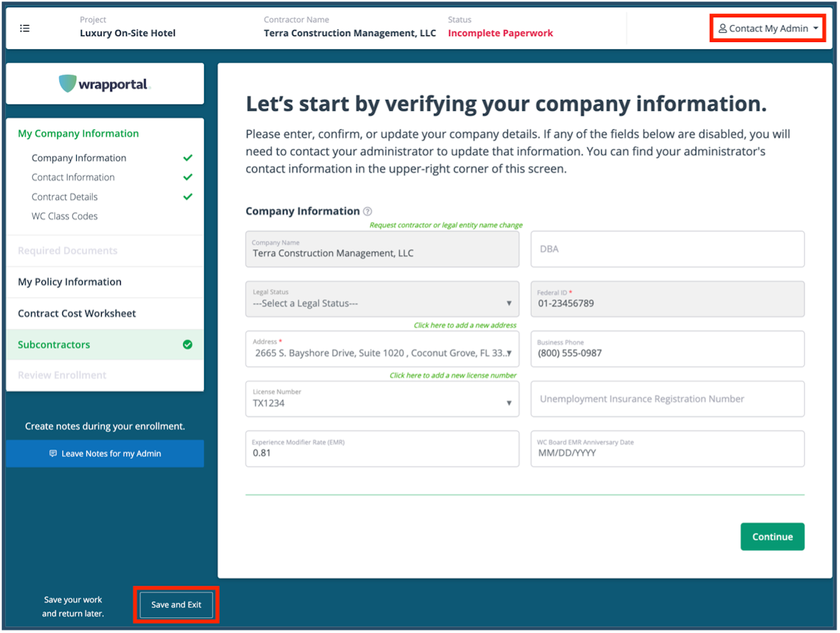
Task: Click the green check beside Subcontractors
Action: click(188, 345)
